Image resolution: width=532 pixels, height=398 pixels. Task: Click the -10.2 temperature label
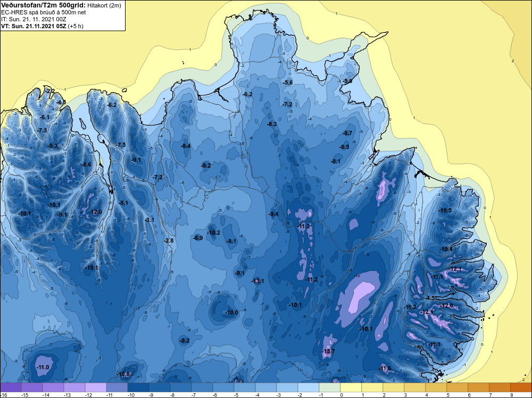coord(214,233)
